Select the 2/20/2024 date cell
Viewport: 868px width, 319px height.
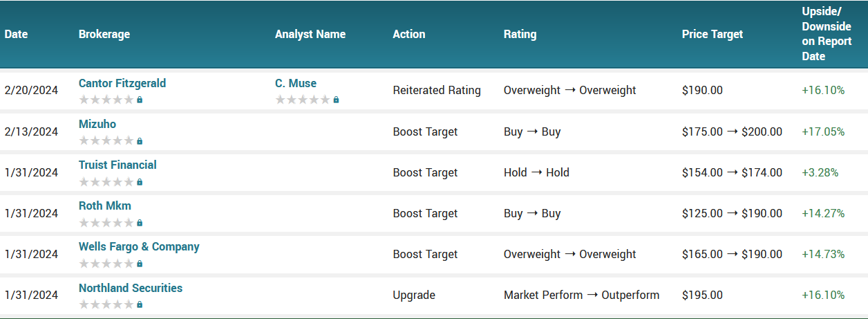pos(31,90)
